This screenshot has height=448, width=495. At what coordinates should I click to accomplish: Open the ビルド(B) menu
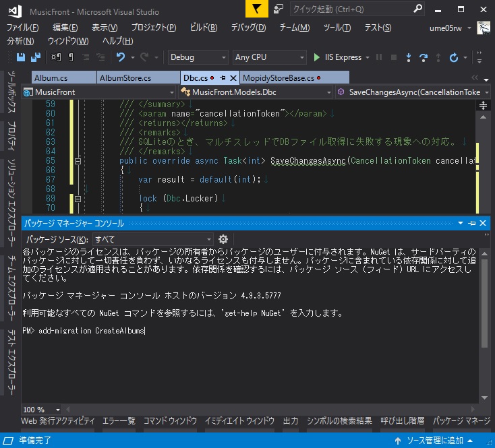[x=203, y=28]
